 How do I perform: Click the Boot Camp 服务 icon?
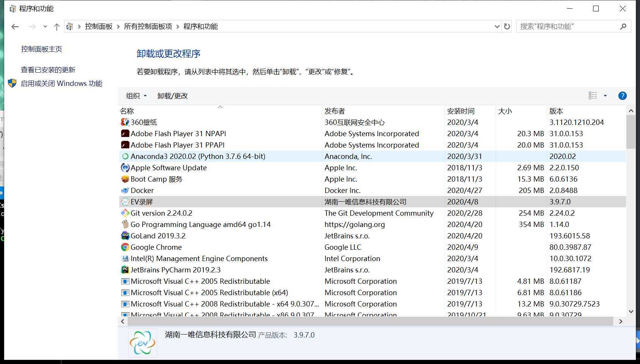pos(125,179)
